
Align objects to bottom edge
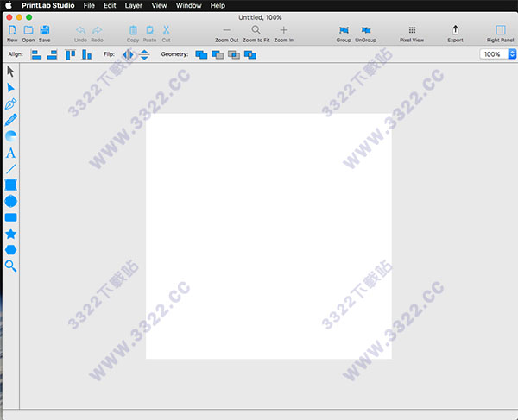coord(86,54)
